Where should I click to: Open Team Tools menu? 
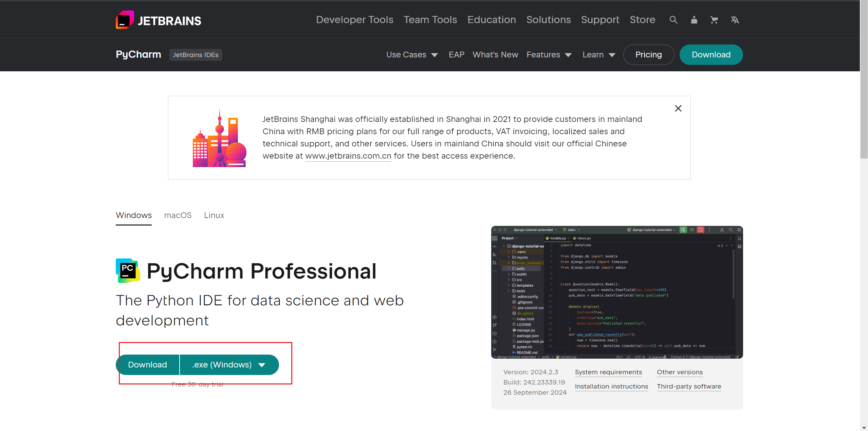pyautogui.click(x=430, y=20)
